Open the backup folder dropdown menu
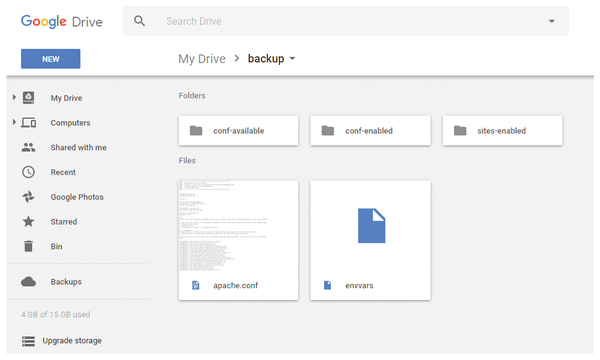 292,59
